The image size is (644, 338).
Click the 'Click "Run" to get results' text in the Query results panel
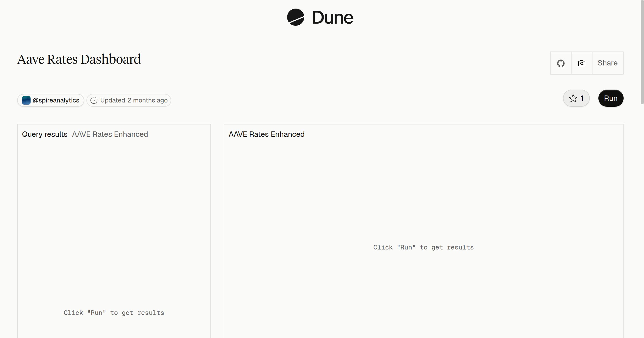[x=114, y=313]
